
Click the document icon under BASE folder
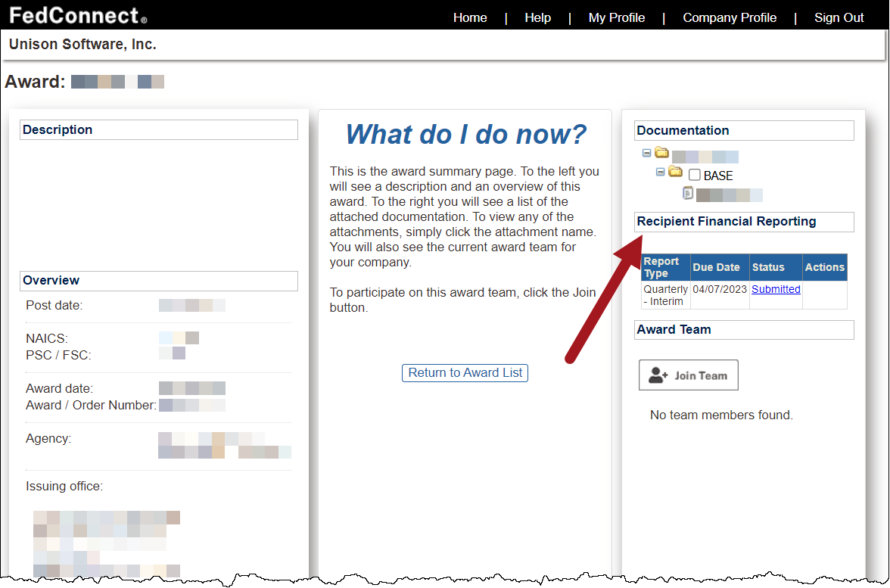coord(688,193)
